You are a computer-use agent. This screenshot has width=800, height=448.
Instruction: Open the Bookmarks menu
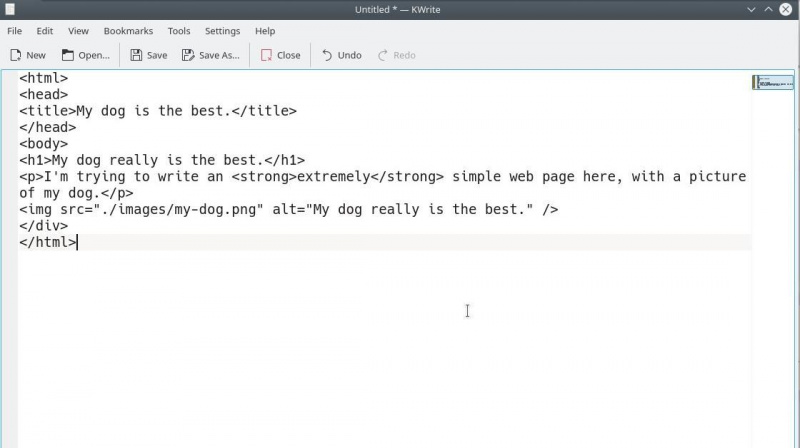128,31
